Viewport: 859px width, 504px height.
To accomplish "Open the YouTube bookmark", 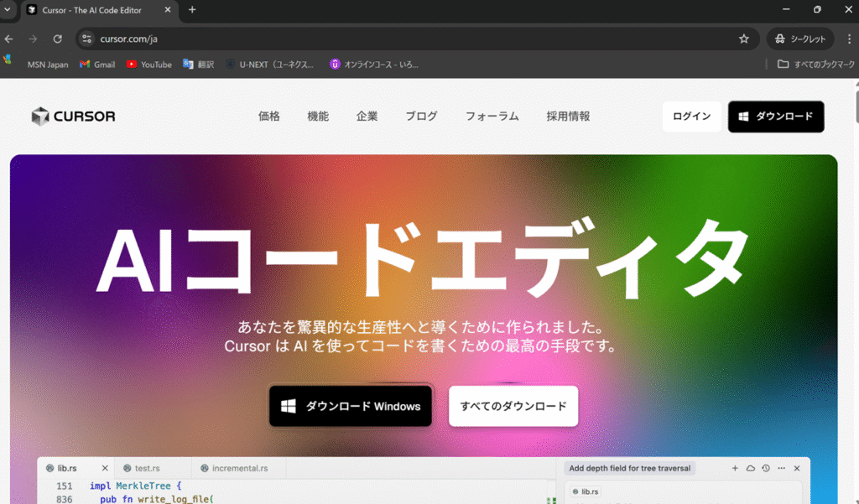I will click(149, 65).
